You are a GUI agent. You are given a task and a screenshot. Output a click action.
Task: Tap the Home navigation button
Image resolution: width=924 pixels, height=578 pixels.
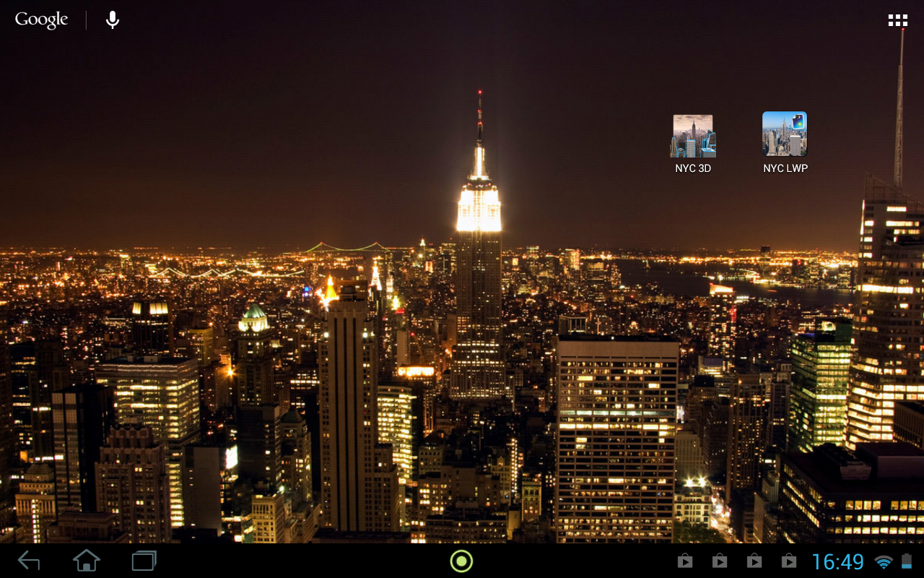click(x=87, y=561)
